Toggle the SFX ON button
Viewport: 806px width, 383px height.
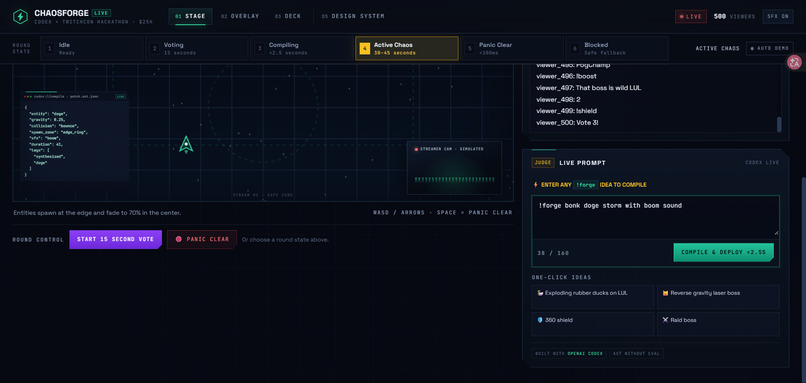(x=778, y=16)
